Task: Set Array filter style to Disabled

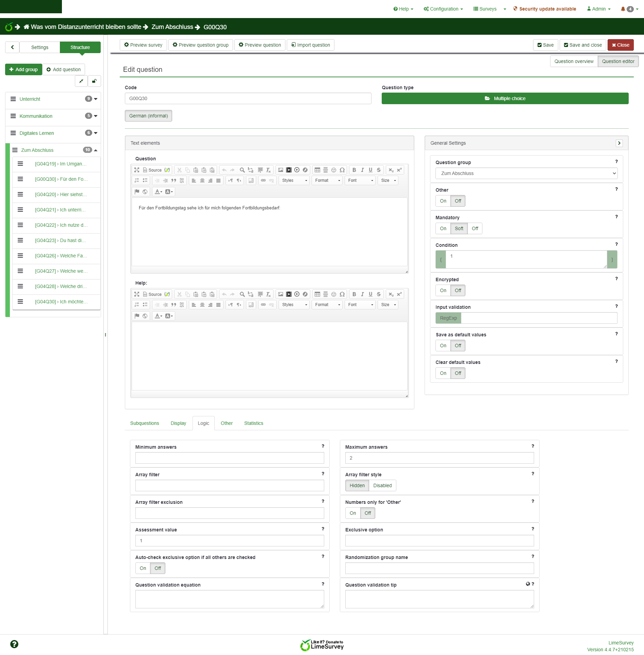Action: tap(382, 485)
